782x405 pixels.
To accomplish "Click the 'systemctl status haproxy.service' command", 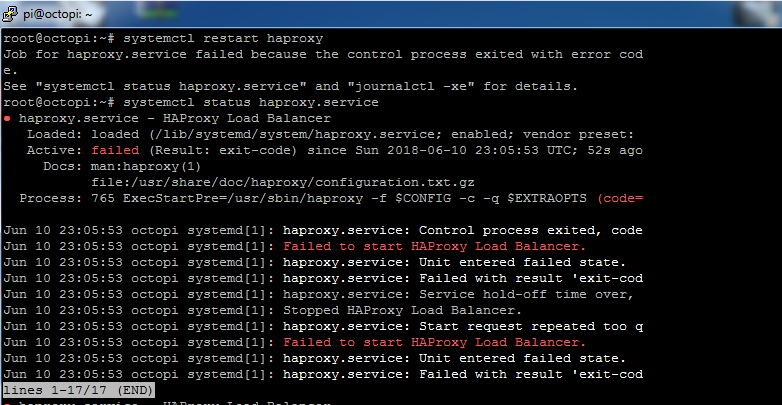I will [x=251, y=102].
